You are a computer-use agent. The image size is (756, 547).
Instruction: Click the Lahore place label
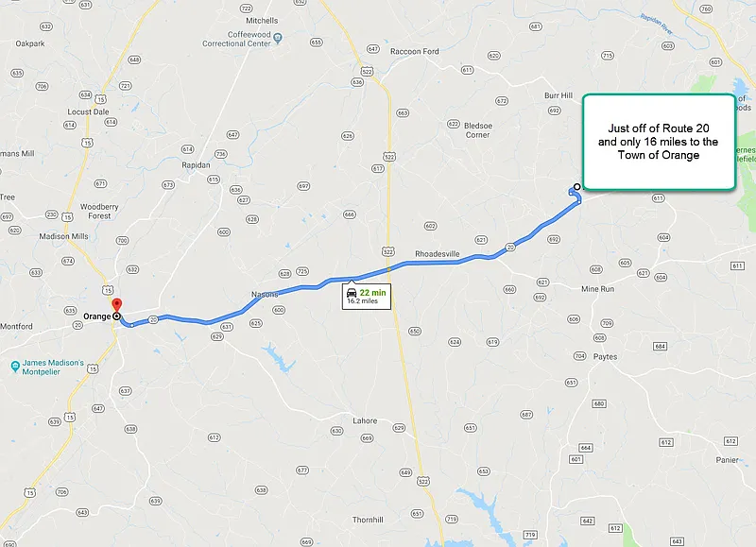[x=365, y=420]
